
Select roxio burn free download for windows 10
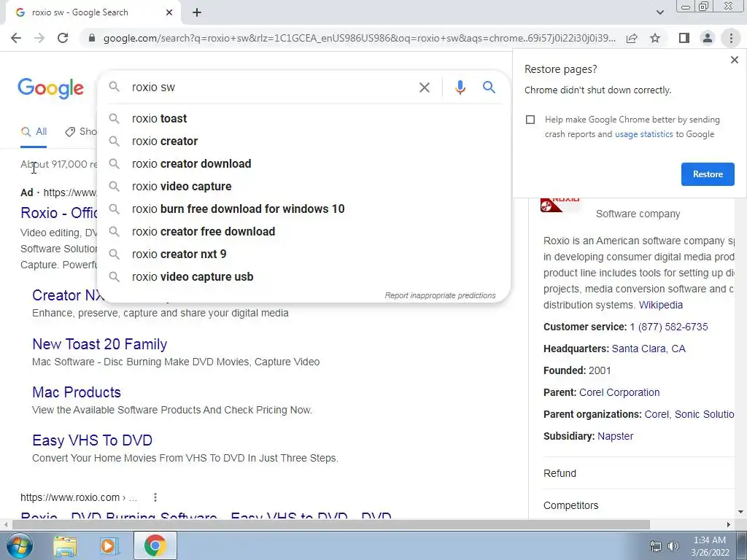pos(304,209)
